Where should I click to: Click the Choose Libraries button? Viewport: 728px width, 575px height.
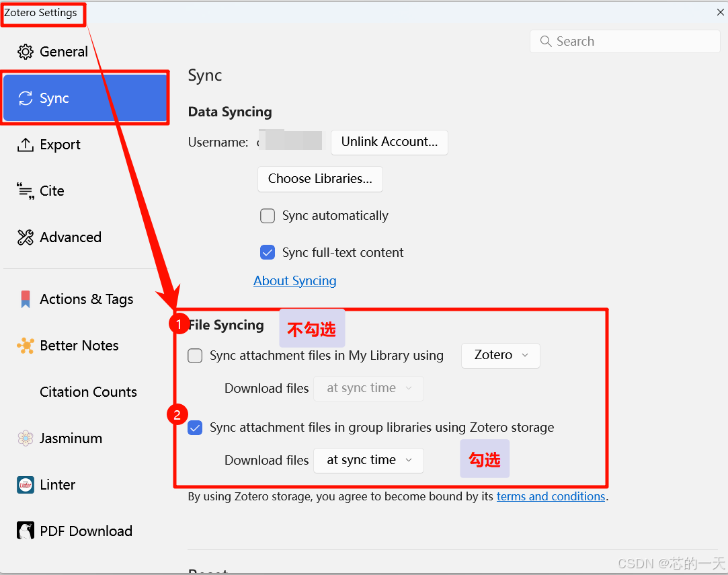[320, 179]
